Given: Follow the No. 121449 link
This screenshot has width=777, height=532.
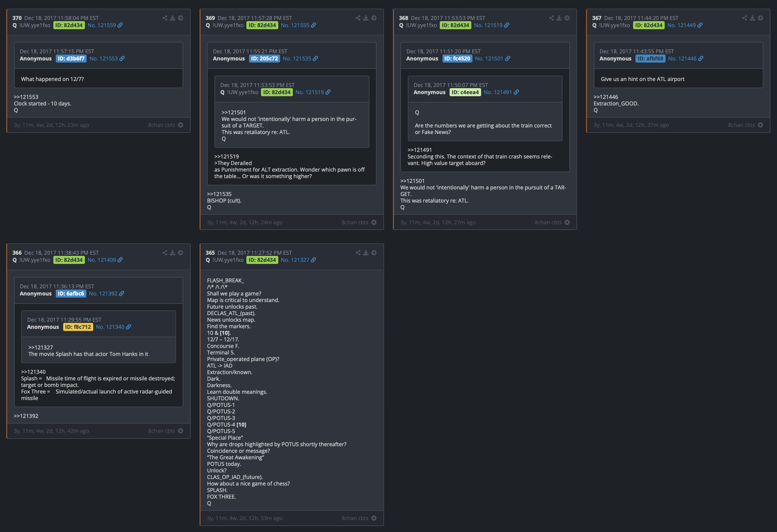Looking at the screenshot, I should click(685, 25).
